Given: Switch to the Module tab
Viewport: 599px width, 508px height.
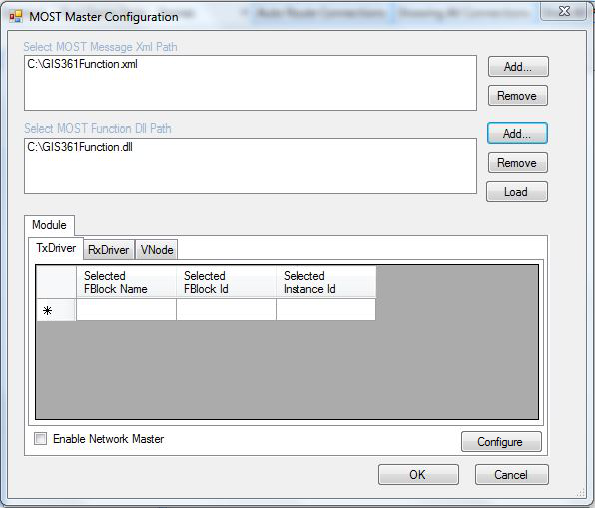Looking at the screenshot, I should (x=49, y=225).
